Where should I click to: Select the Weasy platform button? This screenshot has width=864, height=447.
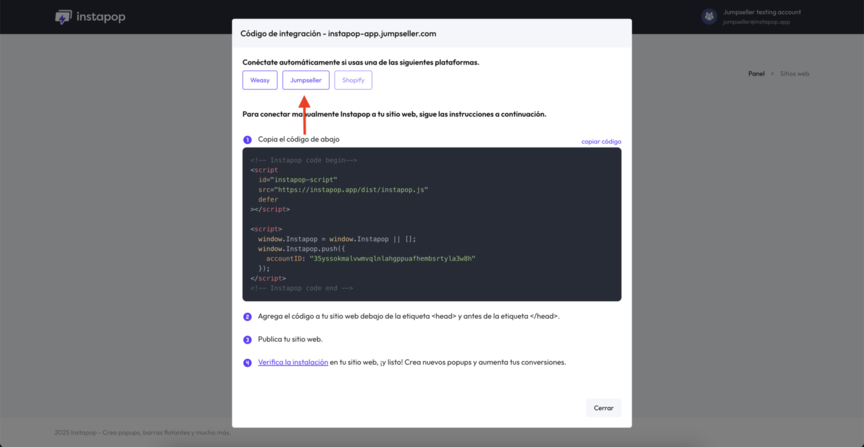click(260, 80)
